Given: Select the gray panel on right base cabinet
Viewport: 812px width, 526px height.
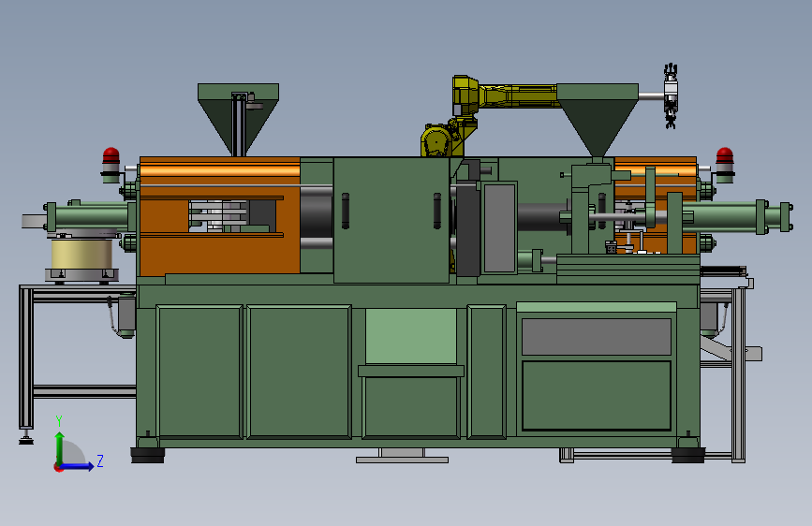Looking at the screenshot, I should pos(596,337).
